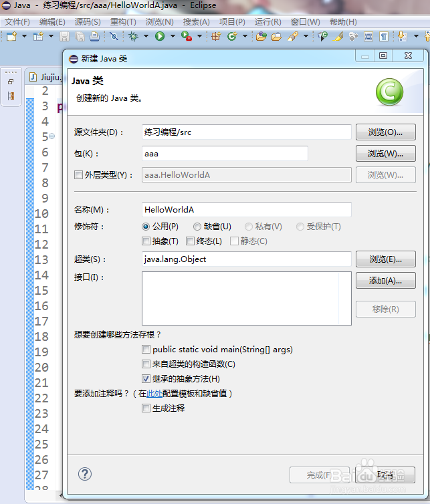The image size is (430, 504).
Task: Open the External Tools dropdown arrow
Action: [x=199, y=36]
